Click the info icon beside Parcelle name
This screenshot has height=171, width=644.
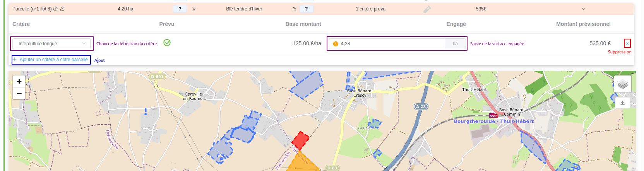55,9
